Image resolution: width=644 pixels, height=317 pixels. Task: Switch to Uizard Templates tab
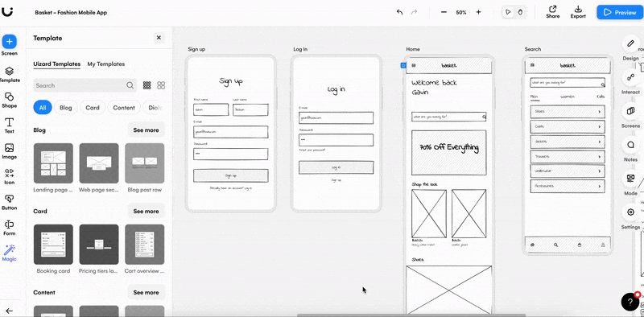coord(56,64)
